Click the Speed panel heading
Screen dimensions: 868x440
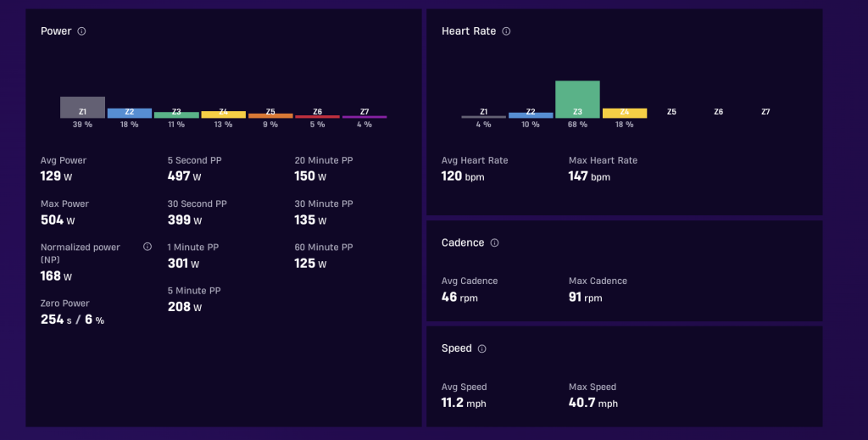[x=457, y=348]
